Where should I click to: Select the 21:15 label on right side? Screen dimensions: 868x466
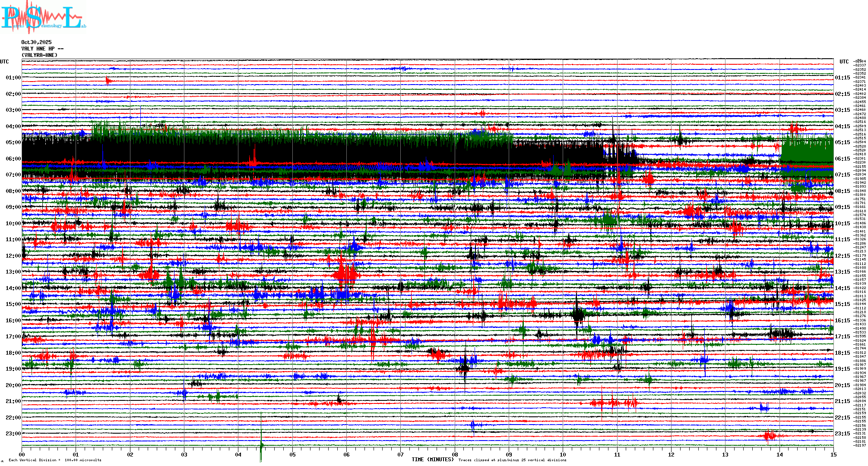(x=842, y=401)
